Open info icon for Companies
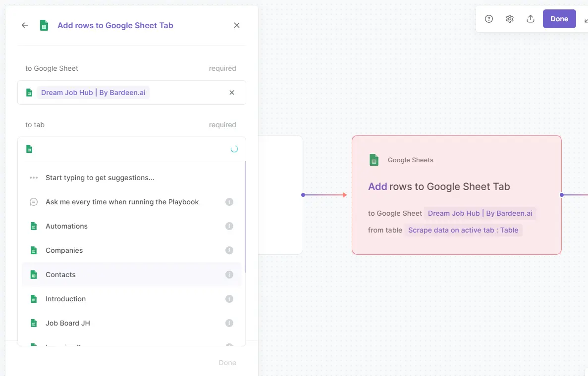 (x=229, y=250)
